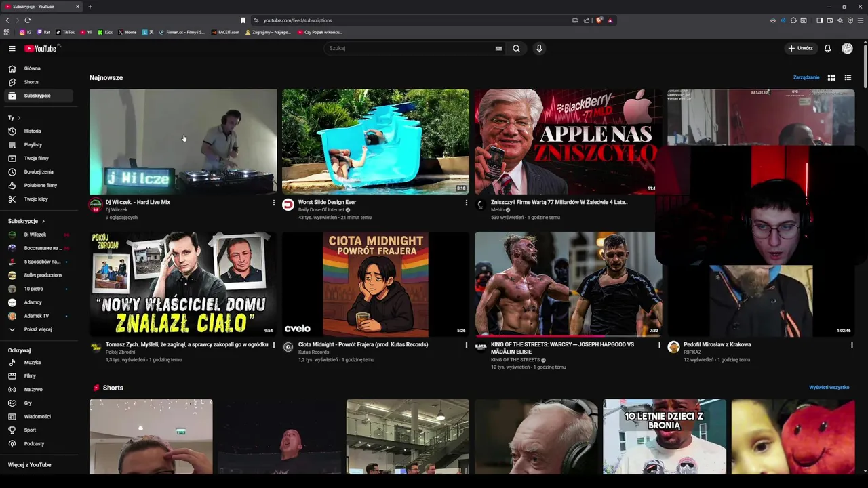Open the on-screen keyboard in search box
The height and width of the screenshot is (488, 868).
coord(498,48)
